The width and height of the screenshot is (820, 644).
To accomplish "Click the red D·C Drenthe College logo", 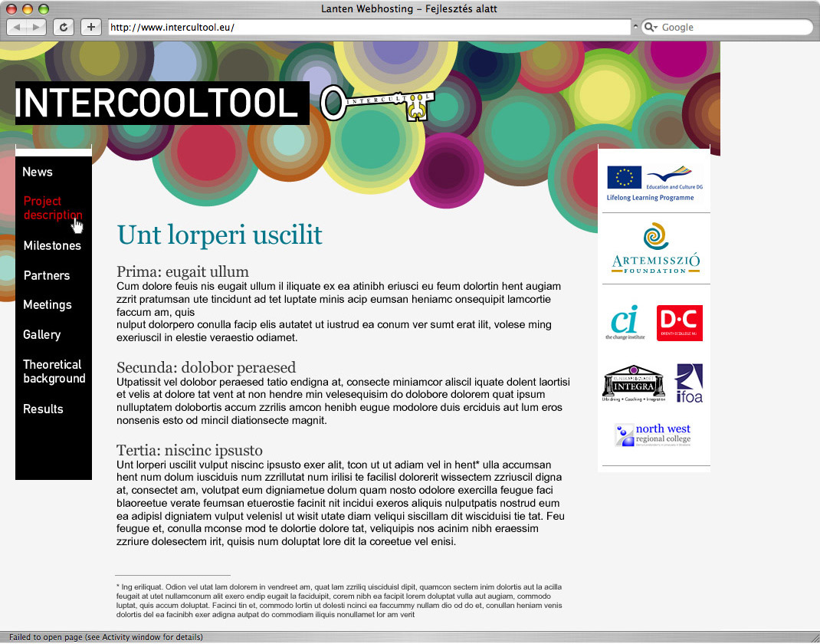I will pyautogui.click(x=679, y=323).
